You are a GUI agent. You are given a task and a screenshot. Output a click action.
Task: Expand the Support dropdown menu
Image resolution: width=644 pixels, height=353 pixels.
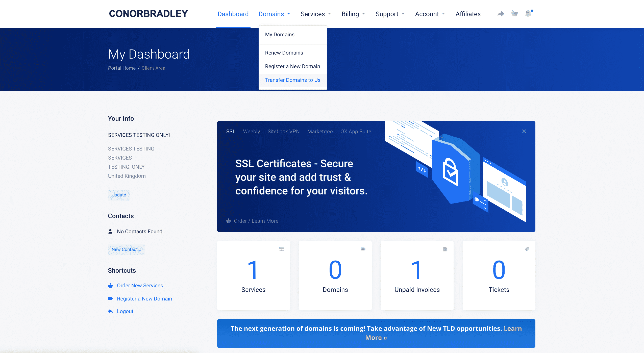click(390, 14)
